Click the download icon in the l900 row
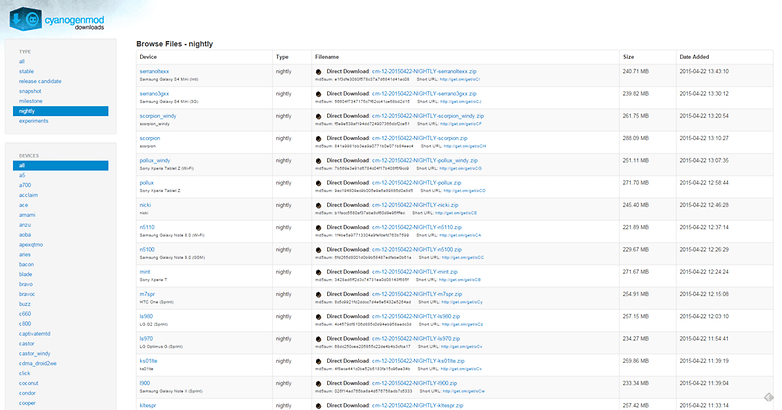This screenshot has width=782, height=410. tap(319, 384)
